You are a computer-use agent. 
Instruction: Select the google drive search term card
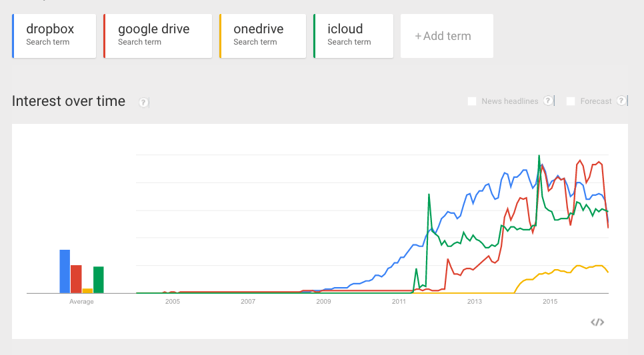[x=158, y=36]
